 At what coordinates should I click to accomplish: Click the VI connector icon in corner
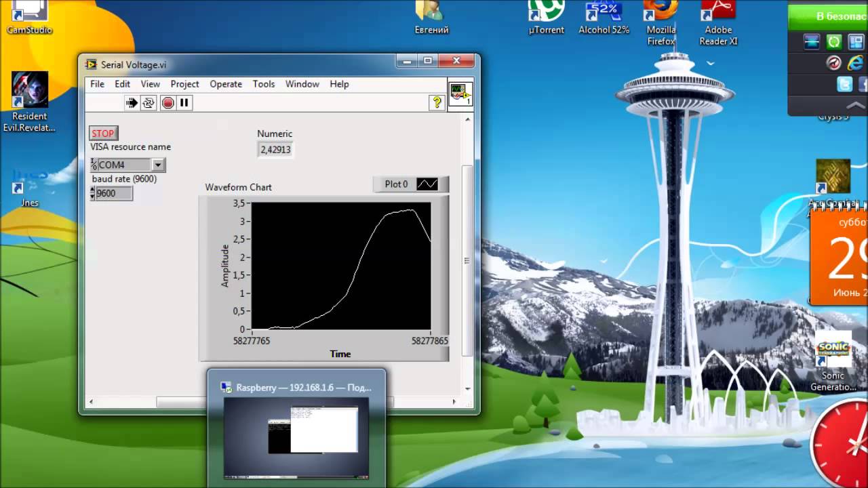pos(461,94)
